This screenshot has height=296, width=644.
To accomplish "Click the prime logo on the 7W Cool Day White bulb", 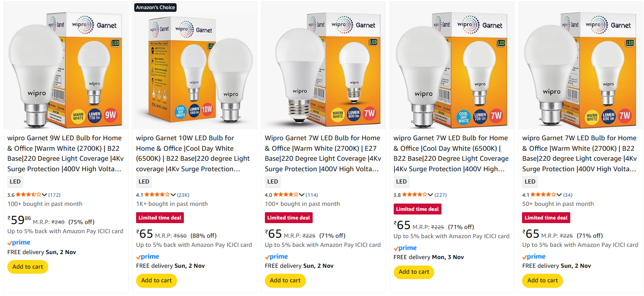I will pos(405,248).
